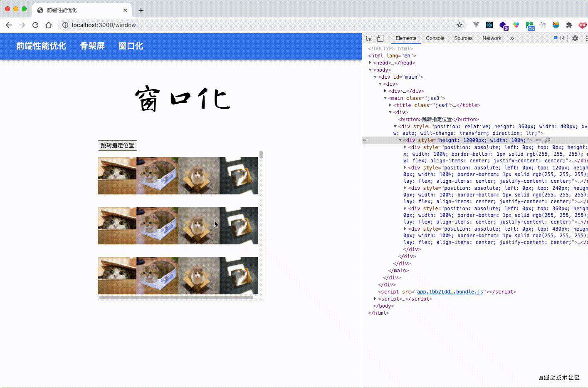Screen dimensions: 588x388
Task: Click the list's vertical scrollbar thumb
Action: pyautogui.click(x=261, y=155)
